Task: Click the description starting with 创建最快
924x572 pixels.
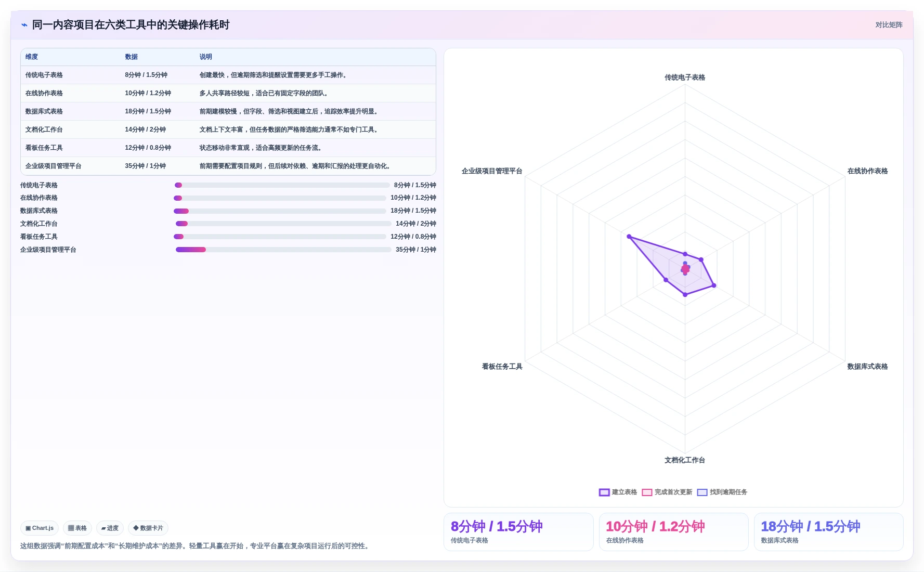Action: pyautogui.click(x=273, y=75)
